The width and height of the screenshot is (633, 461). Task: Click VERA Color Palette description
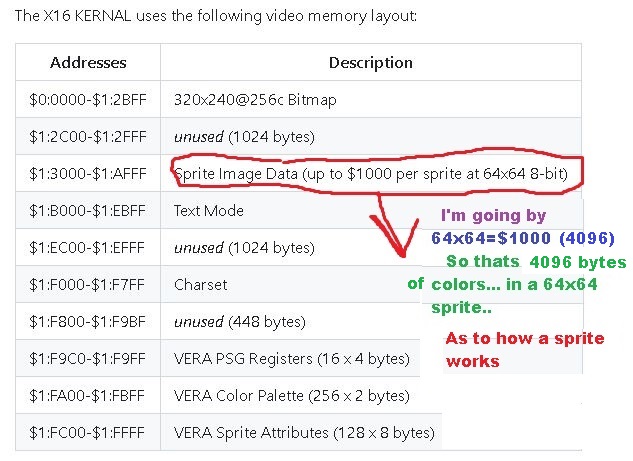292,396
